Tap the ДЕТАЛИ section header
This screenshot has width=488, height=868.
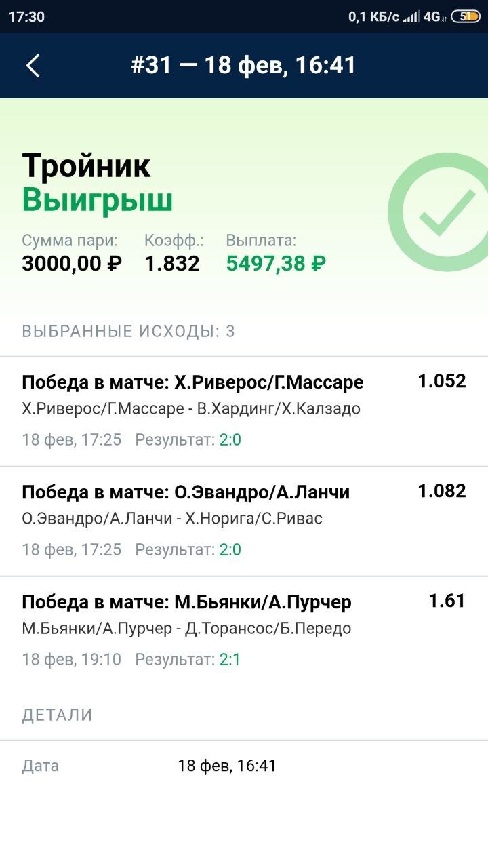click(58, 715)
